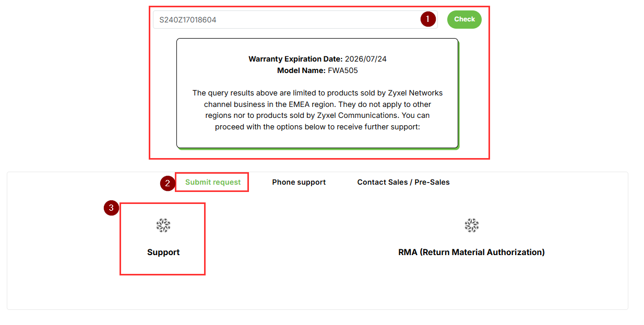Select the Contact Sales / Pre-Sales tab

point(403,182)
